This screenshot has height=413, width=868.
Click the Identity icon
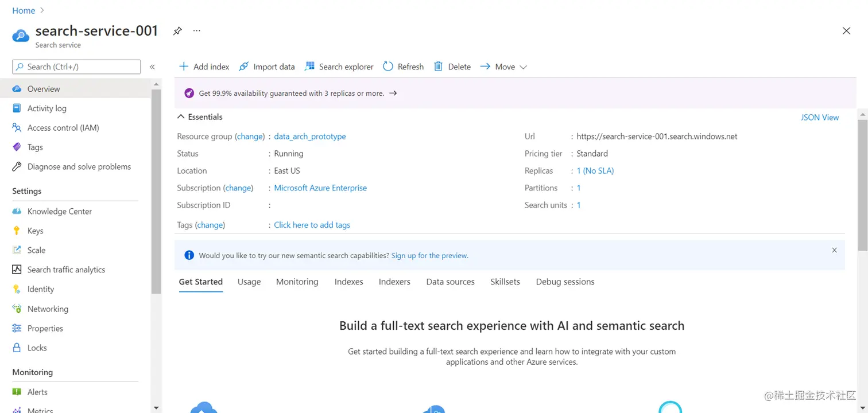pyautogui.click(x=17, y=289)
